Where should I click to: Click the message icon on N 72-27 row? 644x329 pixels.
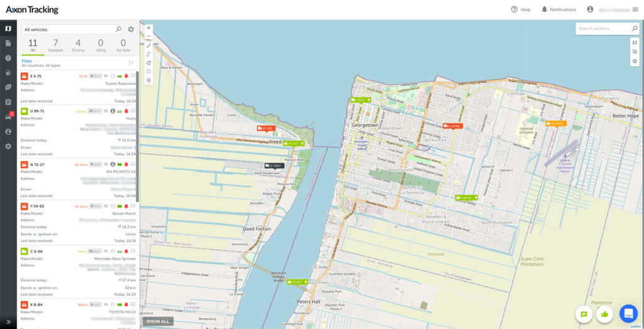[x=133, y=164]
